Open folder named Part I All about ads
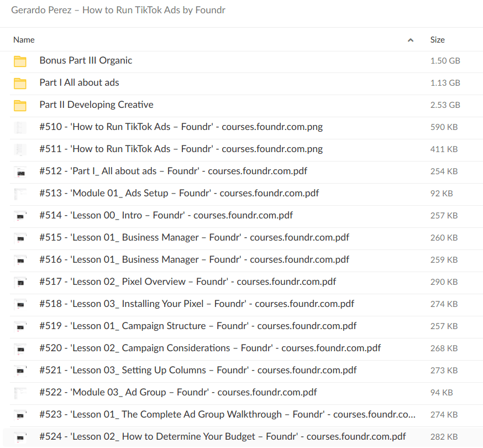This screenshot has height=448, width=483. [x=79, y=82]
